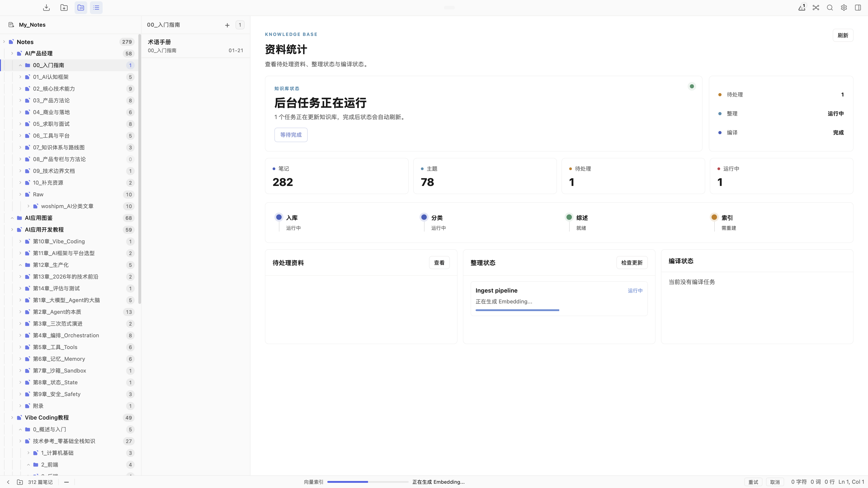The height and width of the screenshot is (488, 868).
Task: Expand the AI应用开发教程 chevron
Action: [12, 230]
